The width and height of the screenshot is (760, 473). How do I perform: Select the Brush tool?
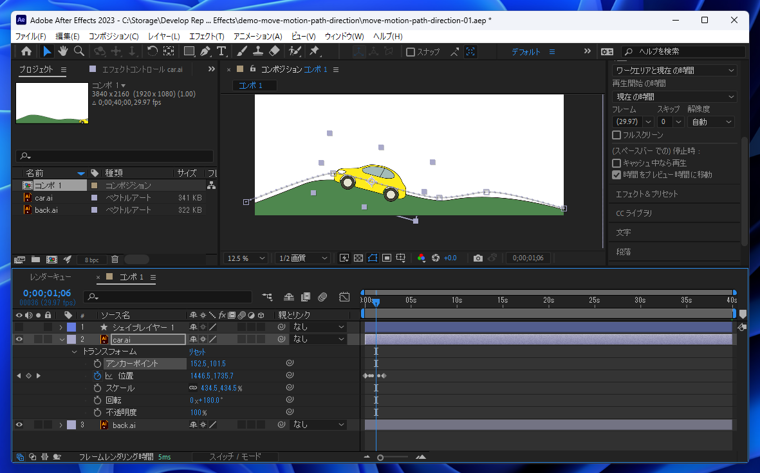click(x=242, y=51)
